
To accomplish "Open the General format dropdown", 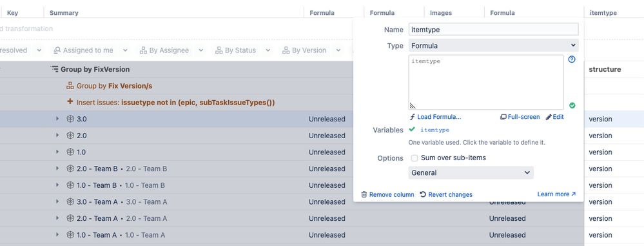I will (471, 173).
